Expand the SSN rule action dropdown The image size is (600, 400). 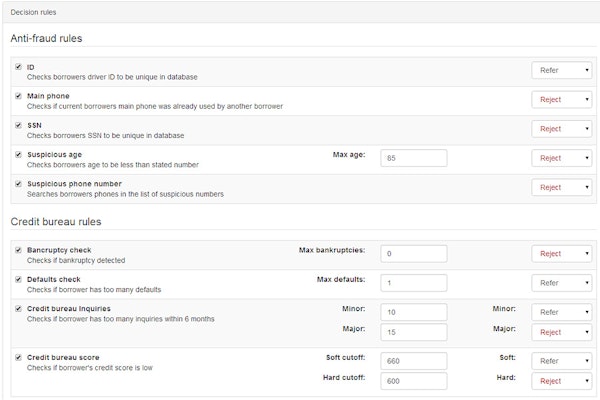(x=562, y=129)
